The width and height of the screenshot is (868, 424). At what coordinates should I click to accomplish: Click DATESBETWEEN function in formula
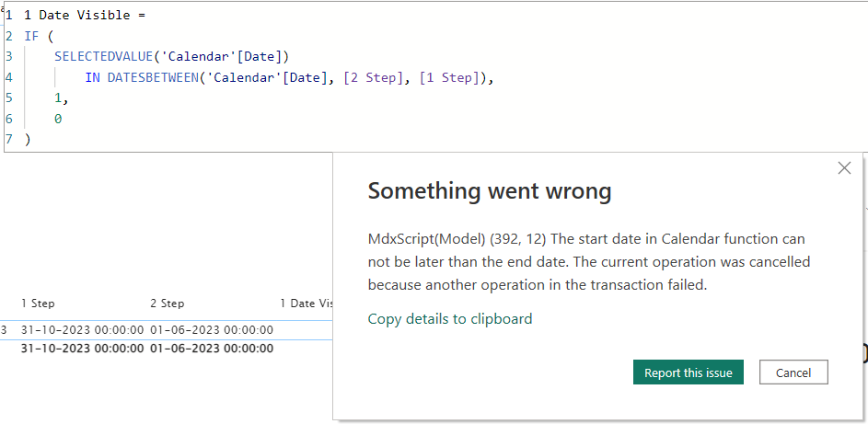153,78
